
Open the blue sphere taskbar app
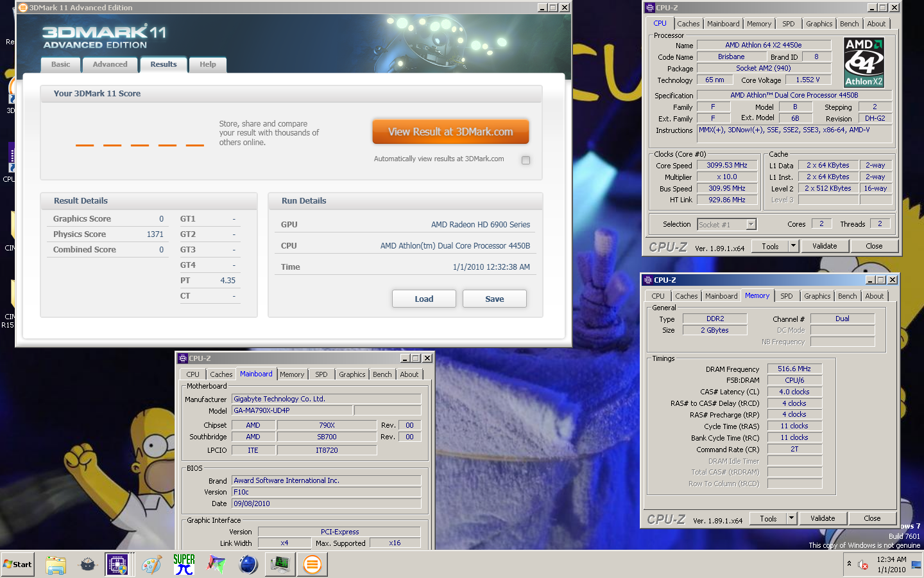pos(248,565)
